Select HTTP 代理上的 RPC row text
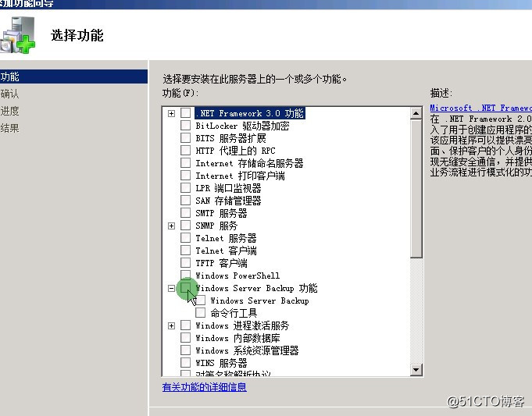The height and width of the screenshot is (416, 532). [x=235, y=151]
